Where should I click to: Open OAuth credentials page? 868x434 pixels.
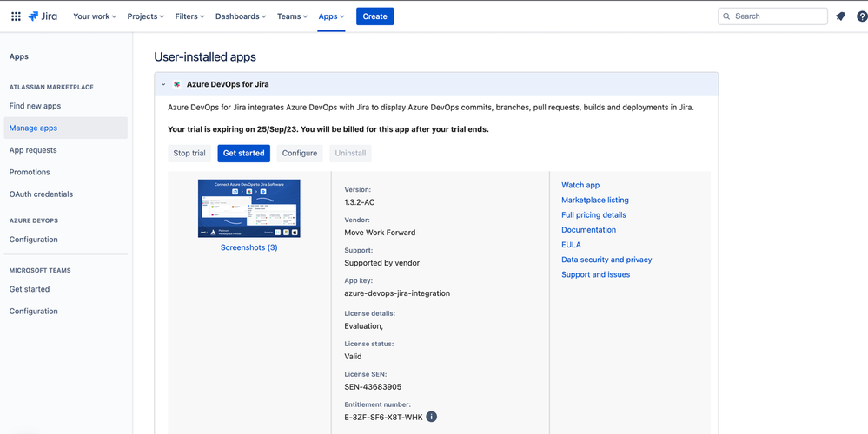[41, 194]
